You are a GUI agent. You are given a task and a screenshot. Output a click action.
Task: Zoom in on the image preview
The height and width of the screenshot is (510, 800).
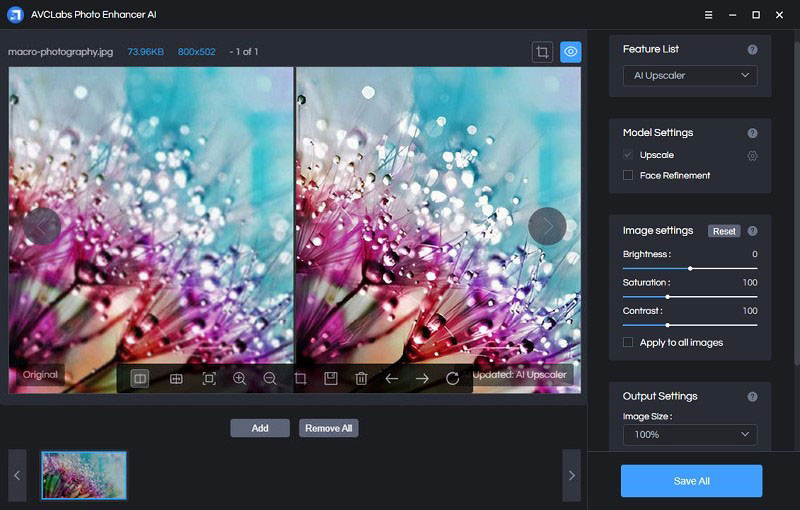tap(240, 379)
